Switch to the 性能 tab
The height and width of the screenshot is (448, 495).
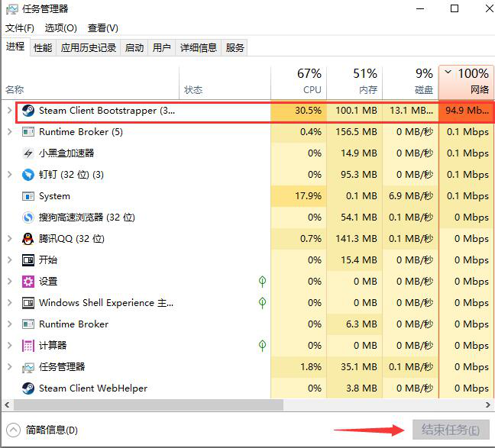(x=43, y=47)
